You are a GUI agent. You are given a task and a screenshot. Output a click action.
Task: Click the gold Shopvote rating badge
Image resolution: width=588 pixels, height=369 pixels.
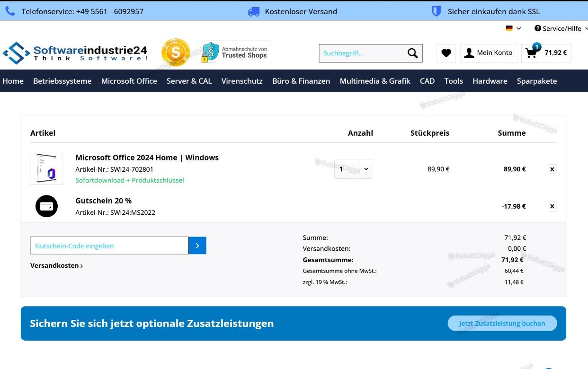click(176, 53)
